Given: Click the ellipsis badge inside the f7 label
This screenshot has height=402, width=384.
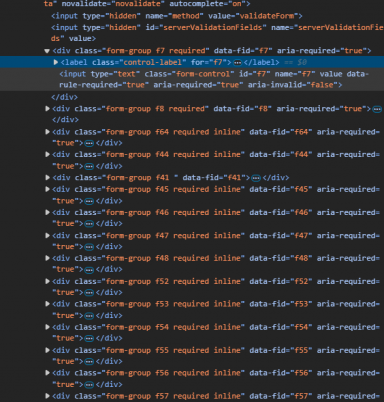Looking at the screenshot, I should click(x=237, y=62).
